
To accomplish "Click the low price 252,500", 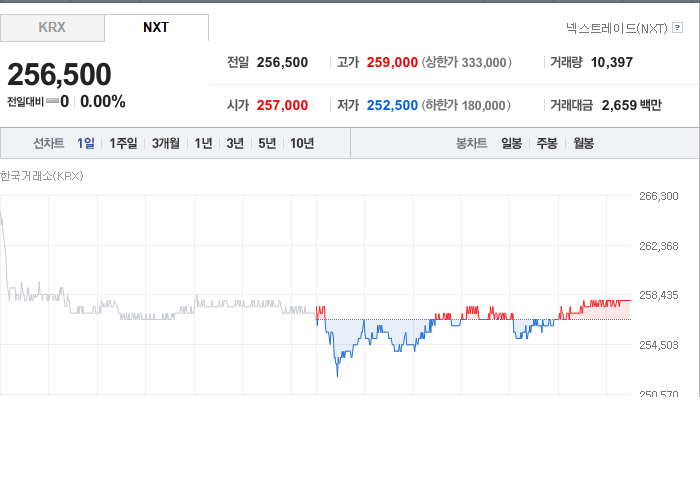I will (x=392, y=105).
